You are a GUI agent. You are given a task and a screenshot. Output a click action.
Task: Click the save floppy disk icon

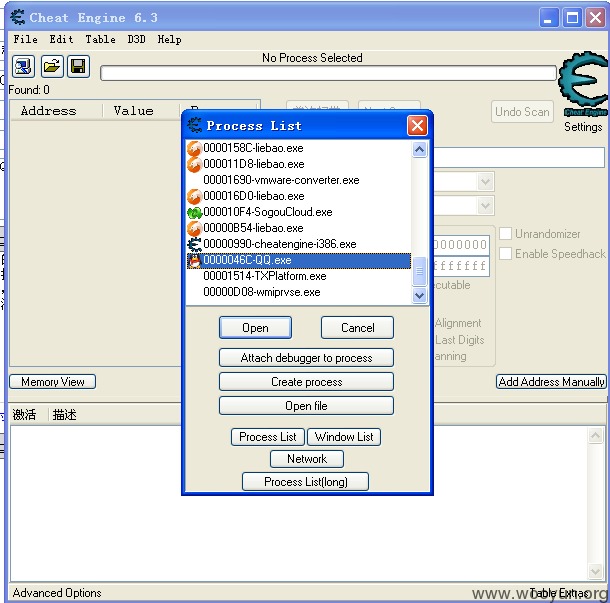78,66
